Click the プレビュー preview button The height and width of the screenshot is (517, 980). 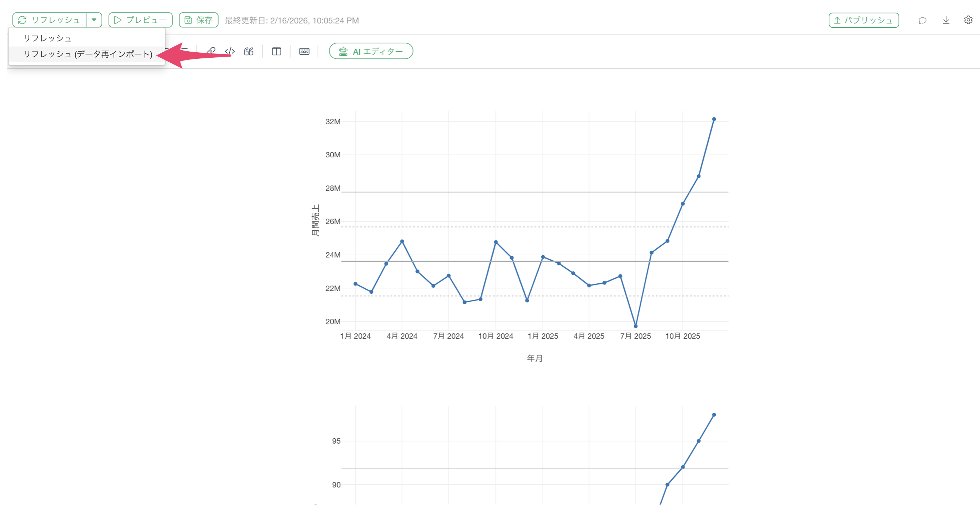[x=140, y=20]
